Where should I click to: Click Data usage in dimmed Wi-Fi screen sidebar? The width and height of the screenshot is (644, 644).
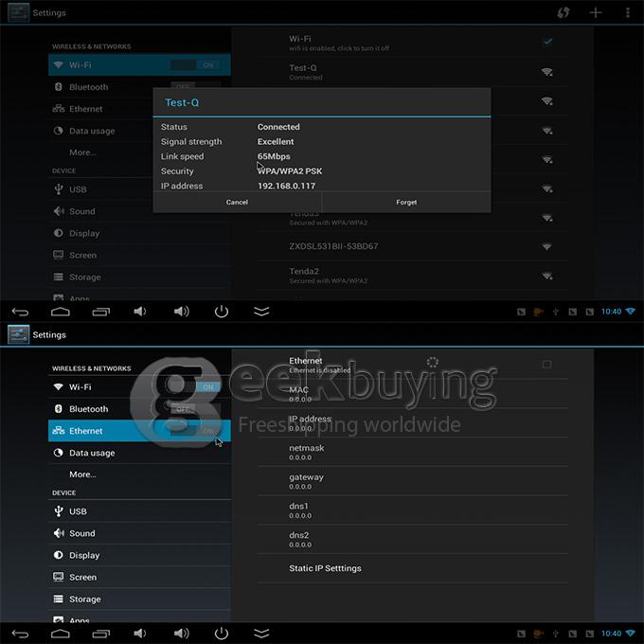[100, 131]
